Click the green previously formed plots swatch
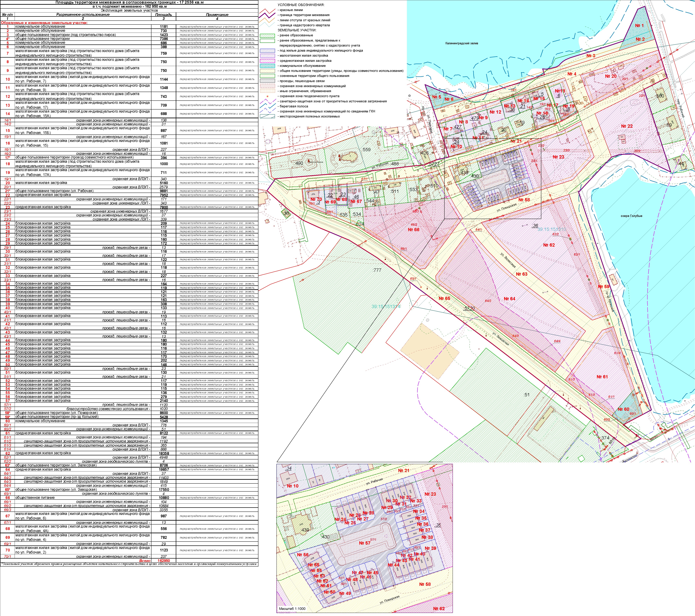The height and width of the screenshot is (616, 695). click(x=267, y=35)
